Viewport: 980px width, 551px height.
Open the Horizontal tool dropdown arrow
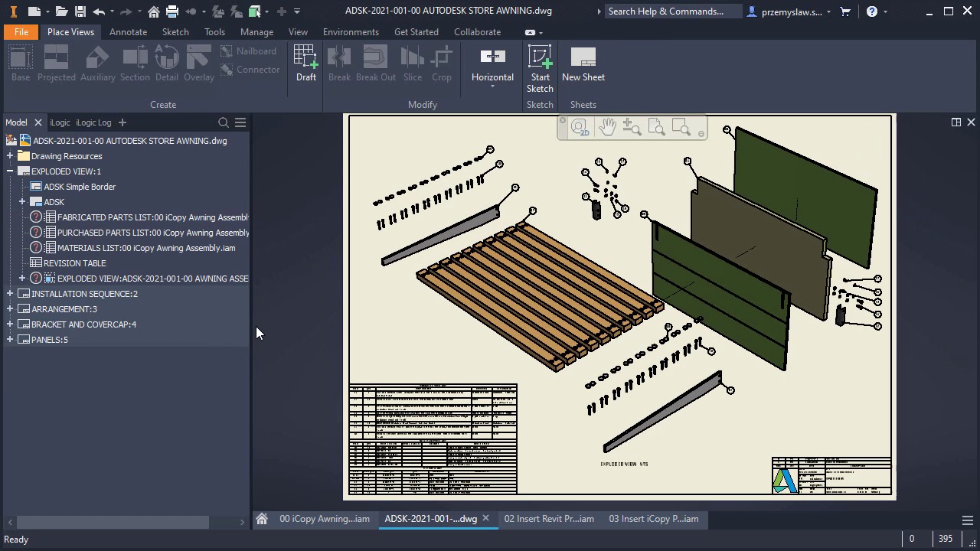(x=492, y=86)
